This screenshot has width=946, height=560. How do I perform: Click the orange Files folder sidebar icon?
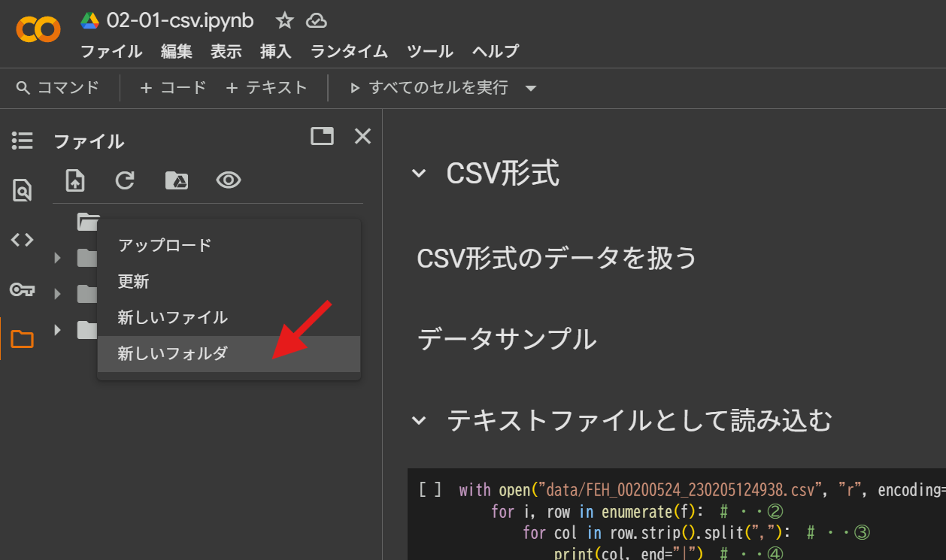[x=22, y=339]
